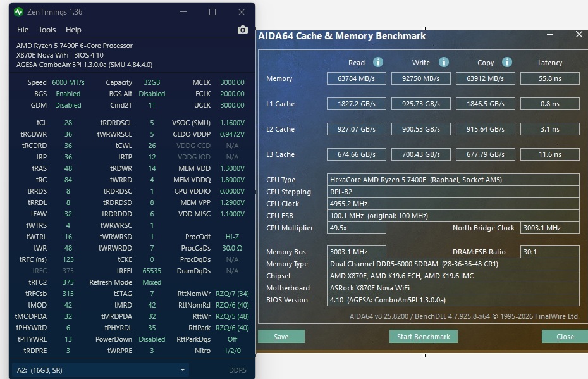Click the tREFI value 65535
This screenshot has width=588, height=379.
click(x=152, y=271)
